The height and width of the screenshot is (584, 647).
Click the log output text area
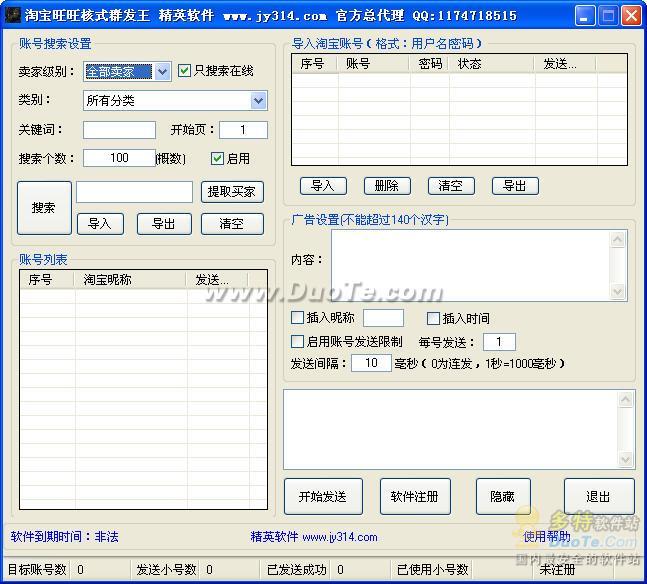[x=451, y=429]
